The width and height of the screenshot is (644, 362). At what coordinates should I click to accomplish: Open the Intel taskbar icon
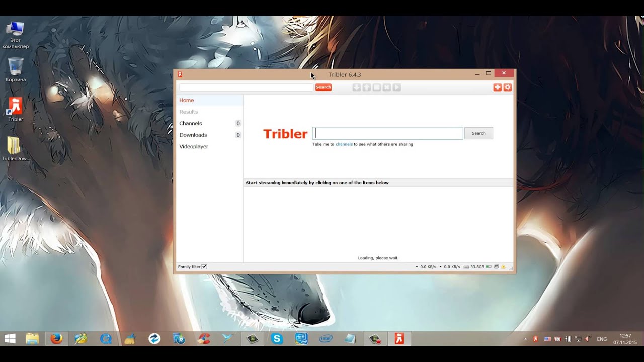click(x=326, y=339)
